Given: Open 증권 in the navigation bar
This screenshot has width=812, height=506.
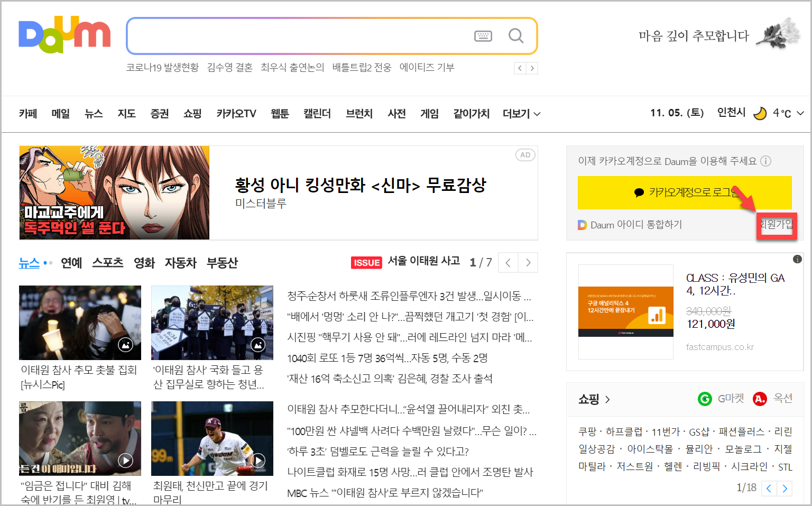Looking at the screenshot, I should coord(160,114).
